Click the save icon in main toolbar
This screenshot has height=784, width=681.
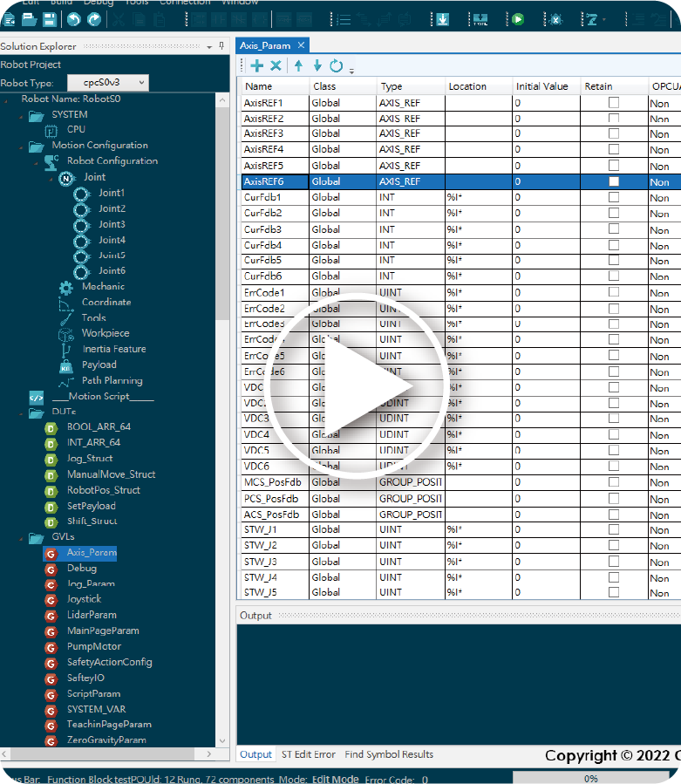[x=51, y=18]
